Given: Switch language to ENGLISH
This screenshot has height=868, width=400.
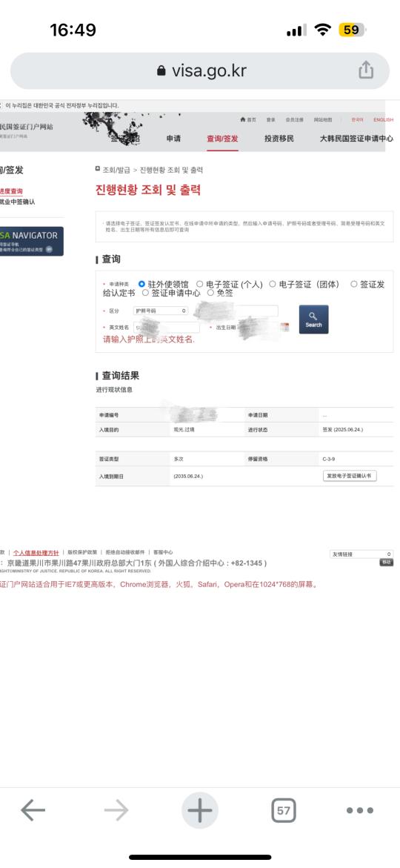Looking at the screenshot, I should (384, 119).
